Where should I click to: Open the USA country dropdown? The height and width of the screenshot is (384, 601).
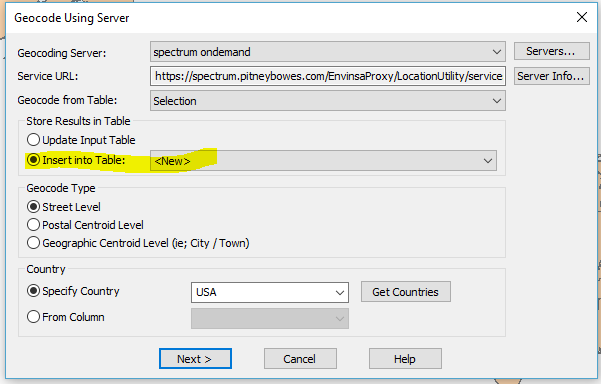click(x=270, y=292)
